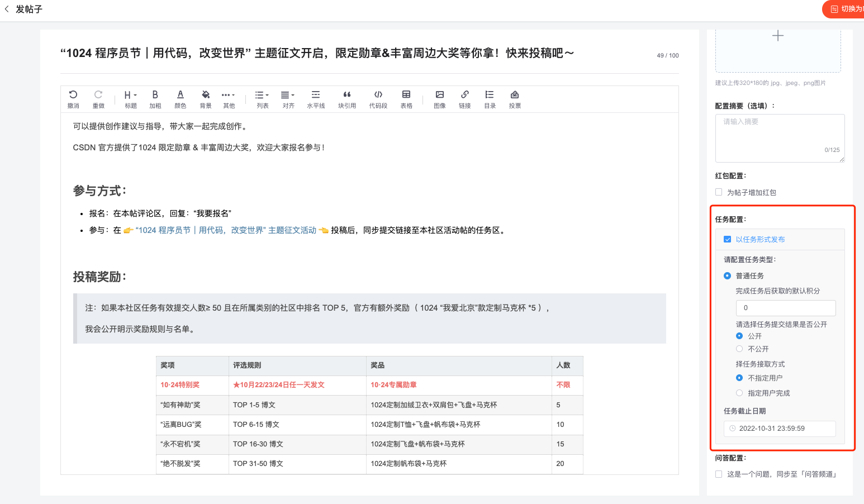Insert a table using 表格 icon
Screen dimensions: 864x504
[x=406, y=98]
